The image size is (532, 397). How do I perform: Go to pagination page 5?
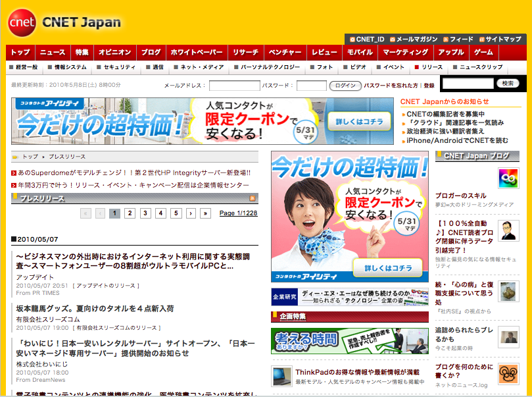pos(176,213)
